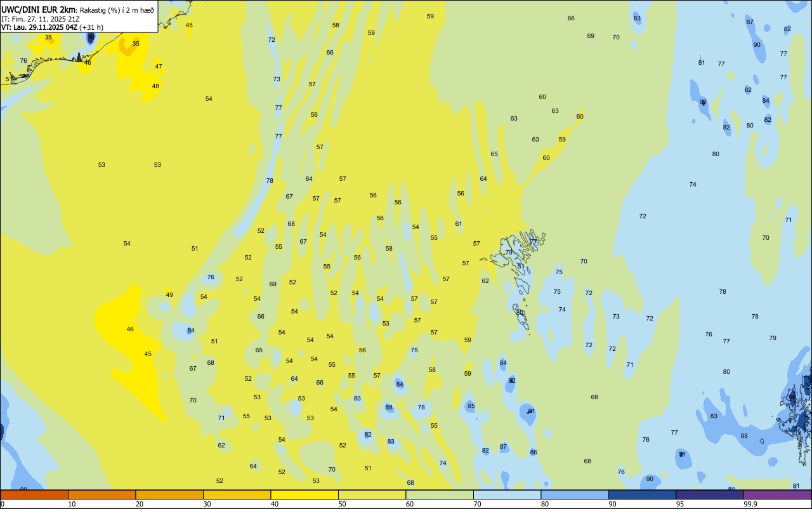Click the map humidity value 86
This screenshot has height=509, width=812.
click(x=534, y=453)
